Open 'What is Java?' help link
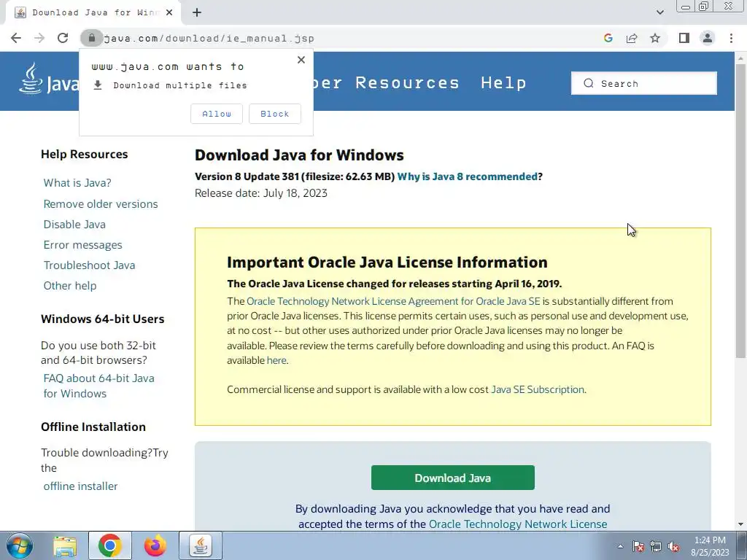This screenshot has width=747, height=560. pyautogui.click(x=77, y=183)
